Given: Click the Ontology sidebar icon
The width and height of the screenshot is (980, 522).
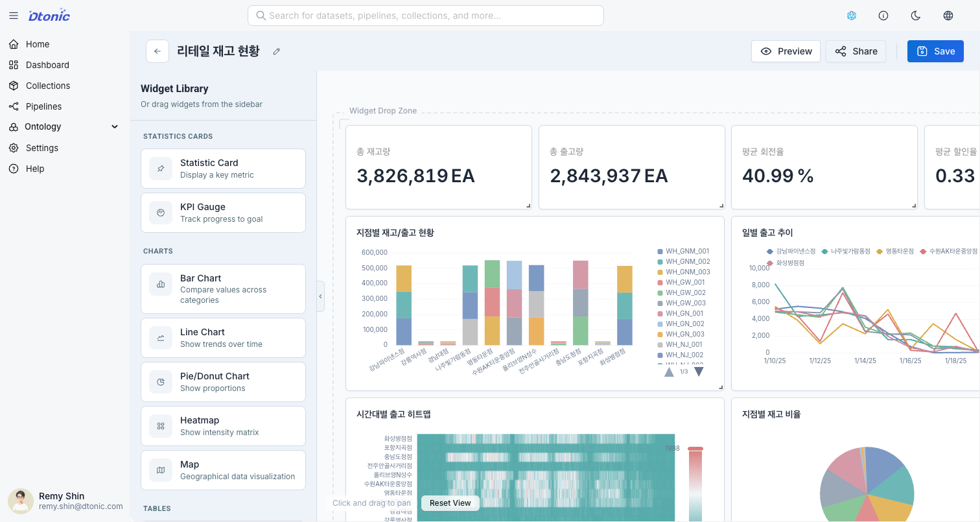Looking at the screenshot, I should click(x=13, y=126).
